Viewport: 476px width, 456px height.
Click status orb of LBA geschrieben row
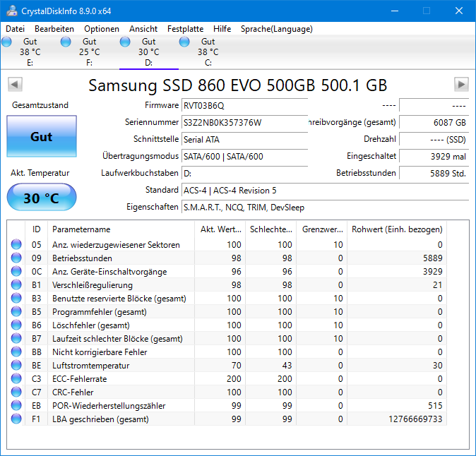point(16,419)
